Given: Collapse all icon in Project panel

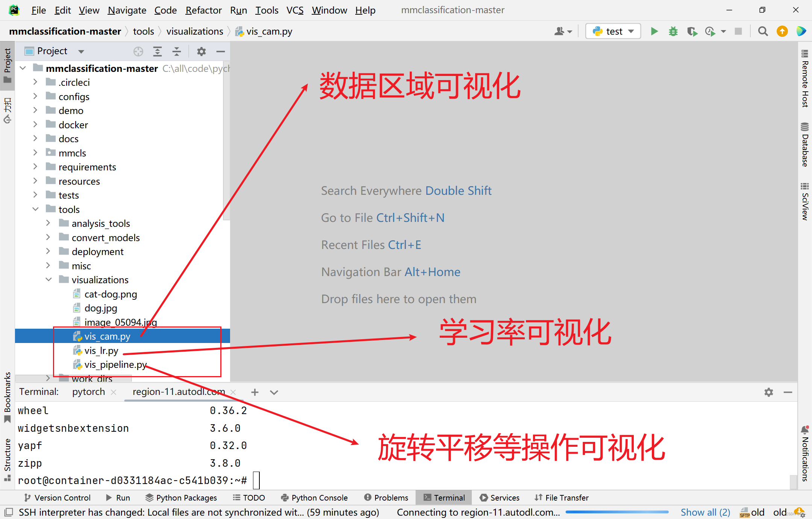Looking at the screenshot, I should click(177, 51).
